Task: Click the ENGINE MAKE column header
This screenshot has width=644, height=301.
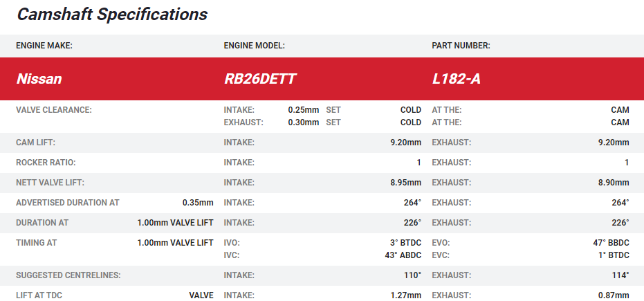Action: tap(44, 46)
